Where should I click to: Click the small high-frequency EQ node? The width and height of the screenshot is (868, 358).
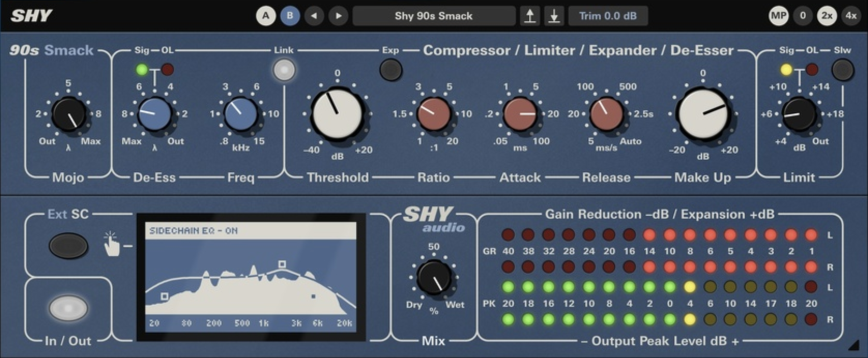click(313, 296)
